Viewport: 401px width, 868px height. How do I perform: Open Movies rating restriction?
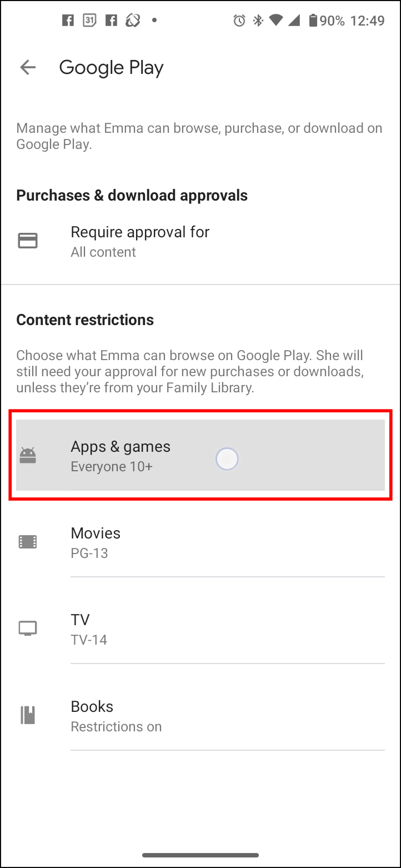(200, 542)
